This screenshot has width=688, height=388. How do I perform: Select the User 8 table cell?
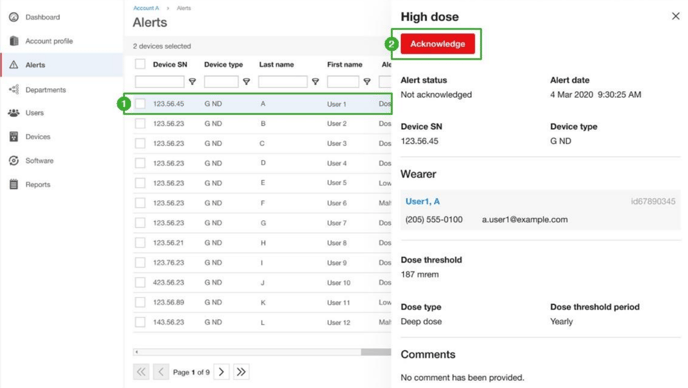(337, 243)
